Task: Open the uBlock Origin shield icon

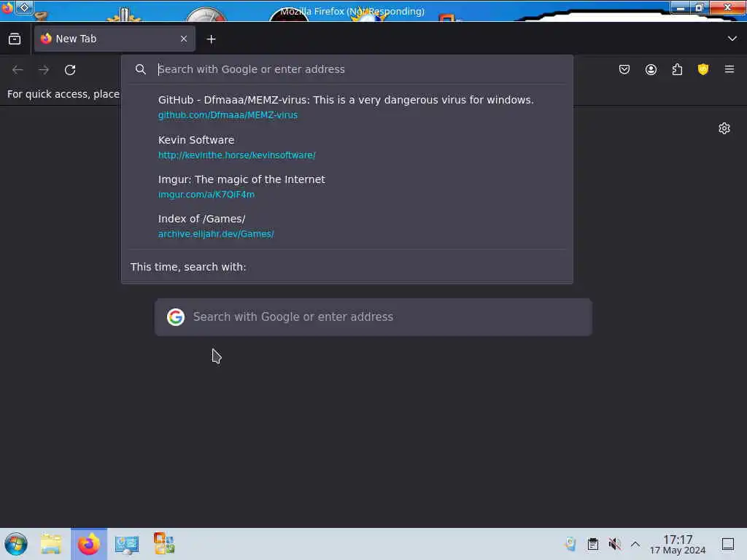Action: [703, 69]
